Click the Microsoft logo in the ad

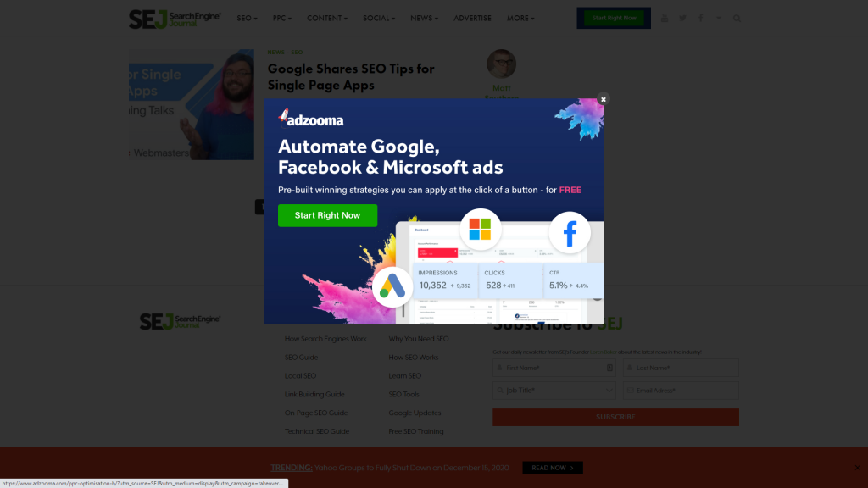tap(480, 229)
